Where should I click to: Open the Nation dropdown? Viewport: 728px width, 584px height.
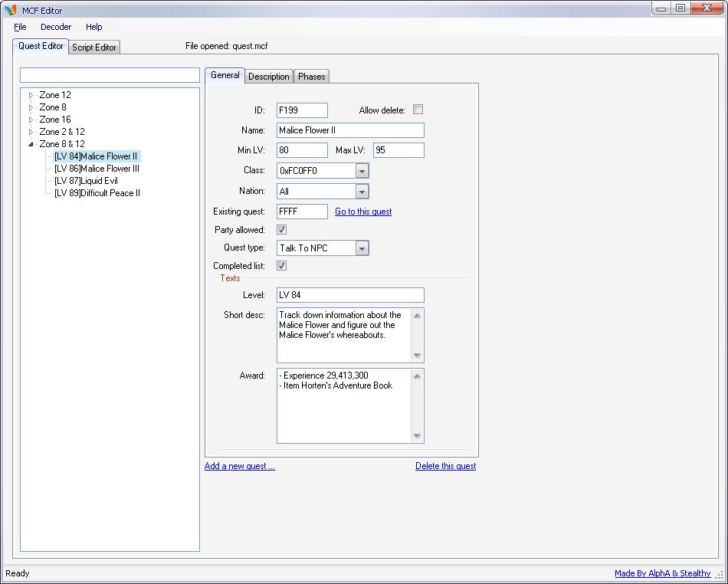tap(362, 192)
